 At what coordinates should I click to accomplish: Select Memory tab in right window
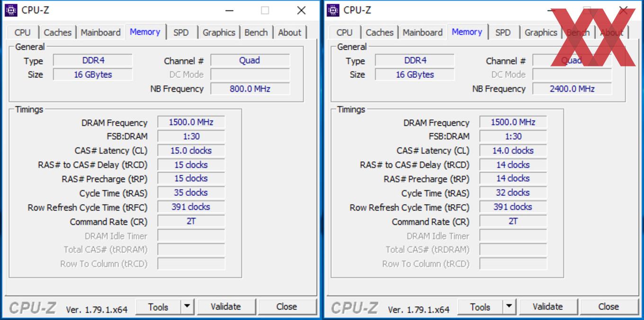pyautogui.click(x=467, y=31)
